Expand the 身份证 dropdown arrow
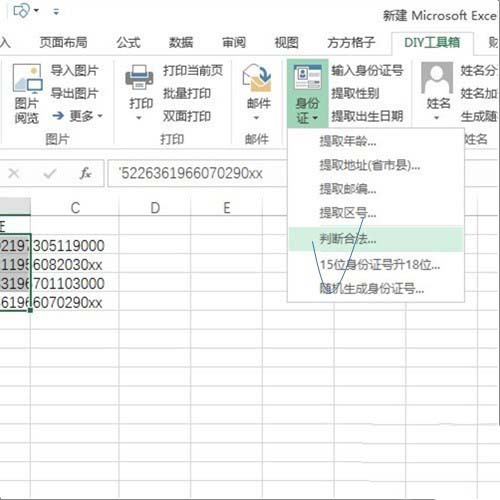 click(x=315, y=118)
